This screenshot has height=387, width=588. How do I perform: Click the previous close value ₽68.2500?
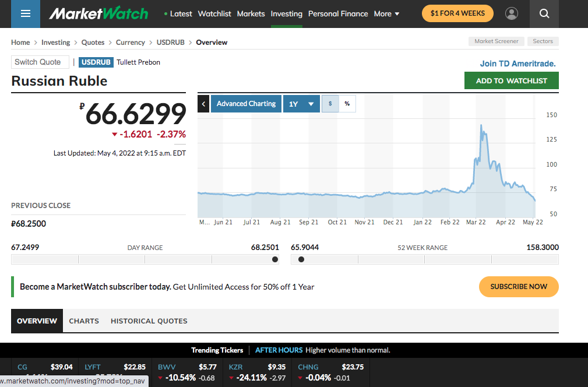(x=29, y=224)
